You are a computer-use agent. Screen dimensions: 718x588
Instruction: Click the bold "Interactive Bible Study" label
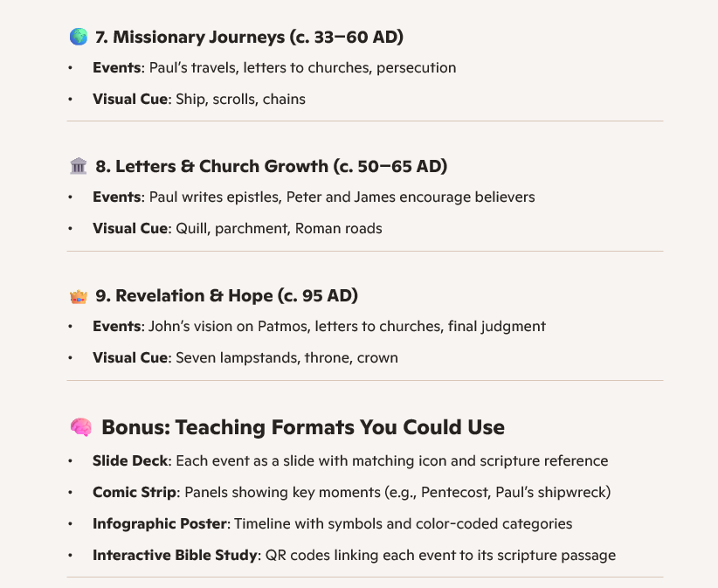[174, 555]
